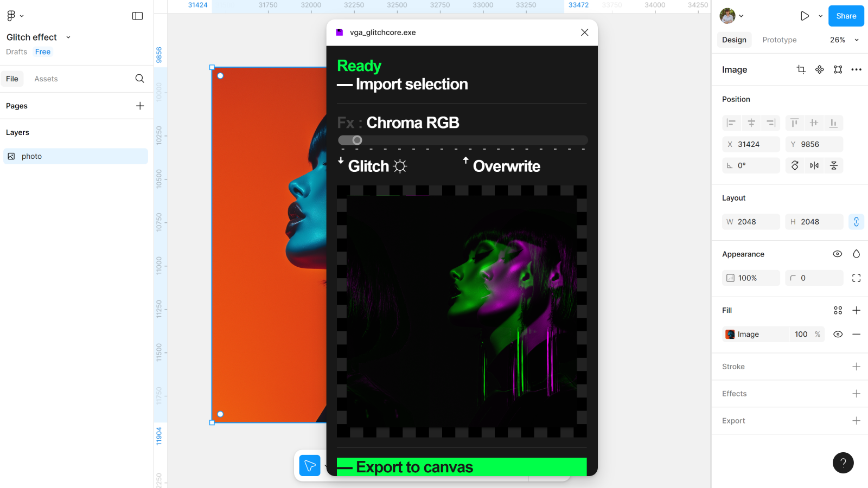The width and height of the screenshot is (868, 488).
Task: Click the Present play button
Action: [805, 16]
